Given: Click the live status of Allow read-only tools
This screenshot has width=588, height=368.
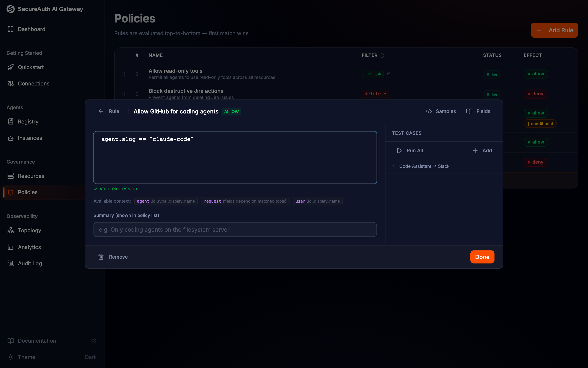Looking at the screenshot, I should 492,74.
